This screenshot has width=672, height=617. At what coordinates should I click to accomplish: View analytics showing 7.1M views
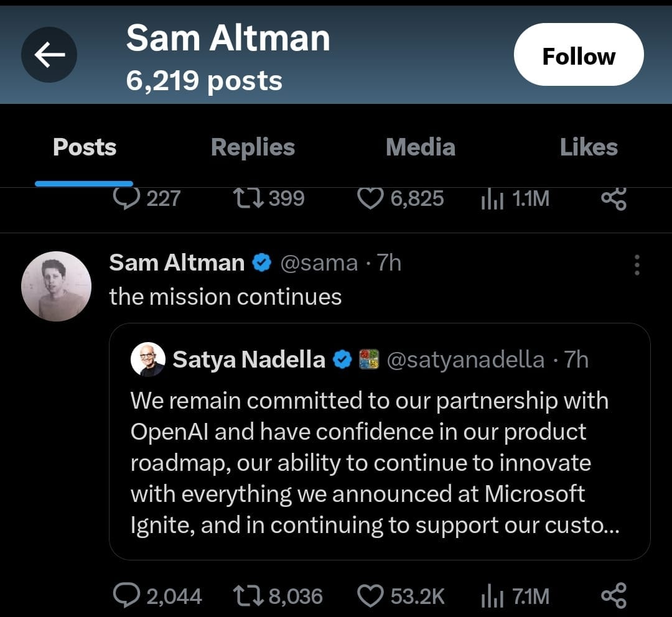(x=492, y=596)
